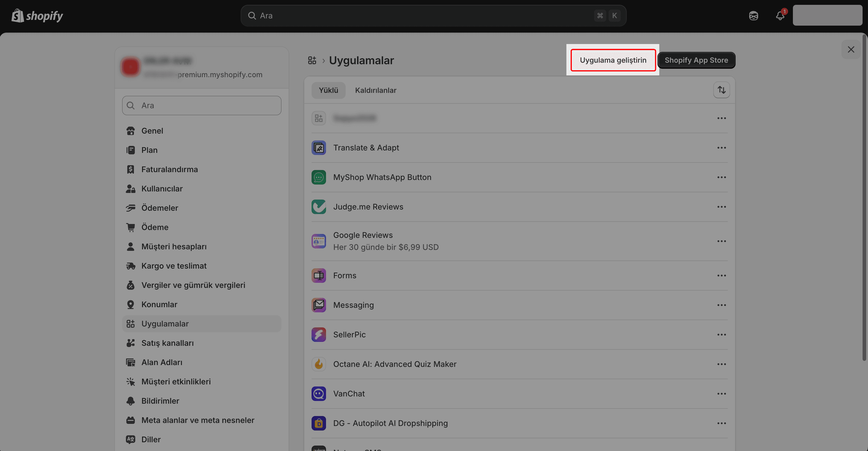Select the Yüklü tab
868x451 pixels.
(x=328, y=90)
